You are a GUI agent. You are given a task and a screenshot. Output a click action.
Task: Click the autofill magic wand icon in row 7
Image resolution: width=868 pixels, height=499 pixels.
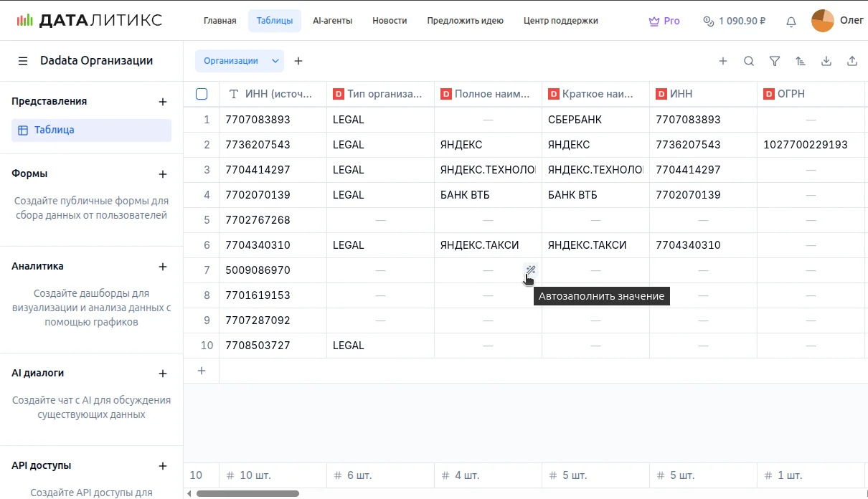pyautogui.click(x=530, y=270)
